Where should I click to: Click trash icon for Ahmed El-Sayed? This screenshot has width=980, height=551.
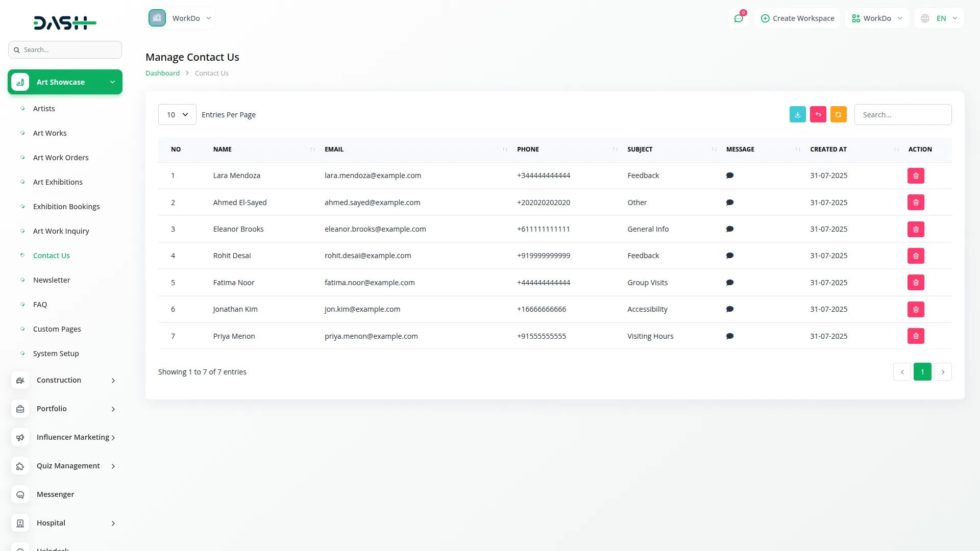[916, 203]
